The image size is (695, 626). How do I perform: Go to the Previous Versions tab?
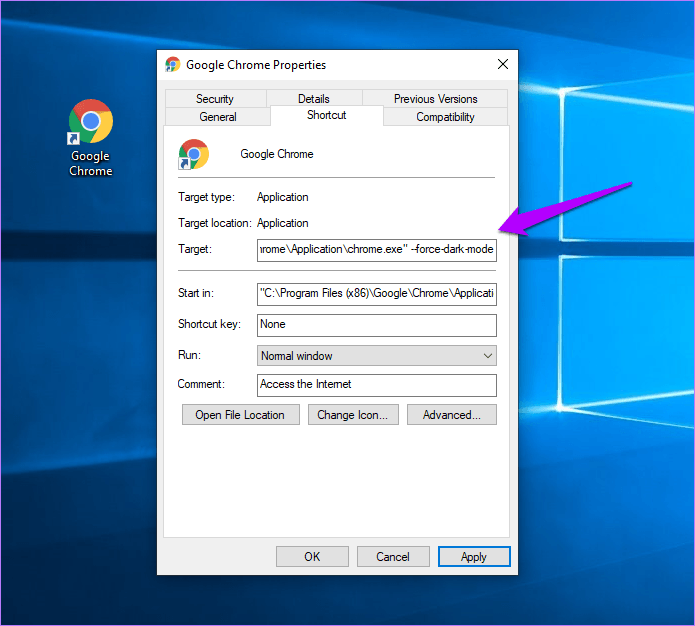point(435,98)
